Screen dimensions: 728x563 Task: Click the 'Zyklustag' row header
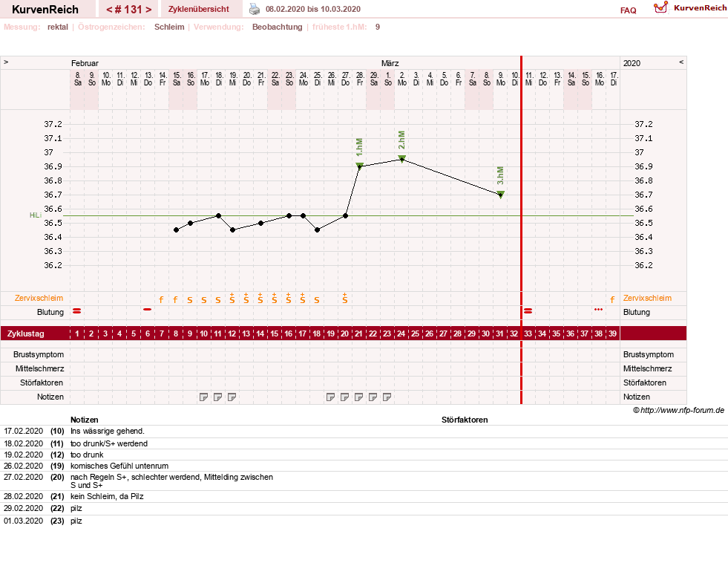click(x=25, y=333)
